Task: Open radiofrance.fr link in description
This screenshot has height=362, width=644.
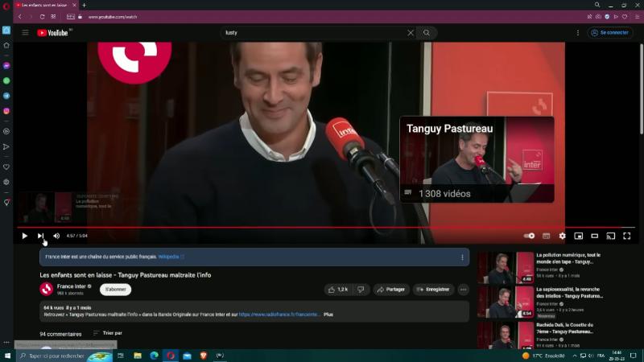Action: (x=279, y=315)
